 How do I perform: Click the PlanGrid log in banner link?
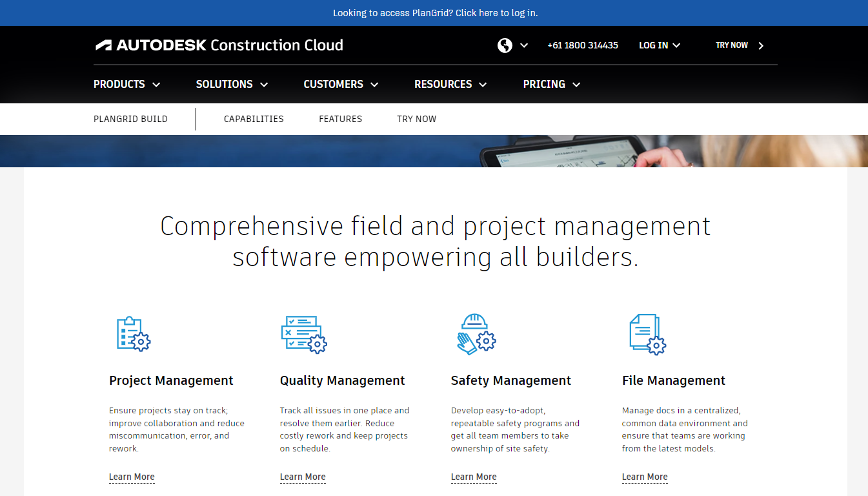[435, 13]
